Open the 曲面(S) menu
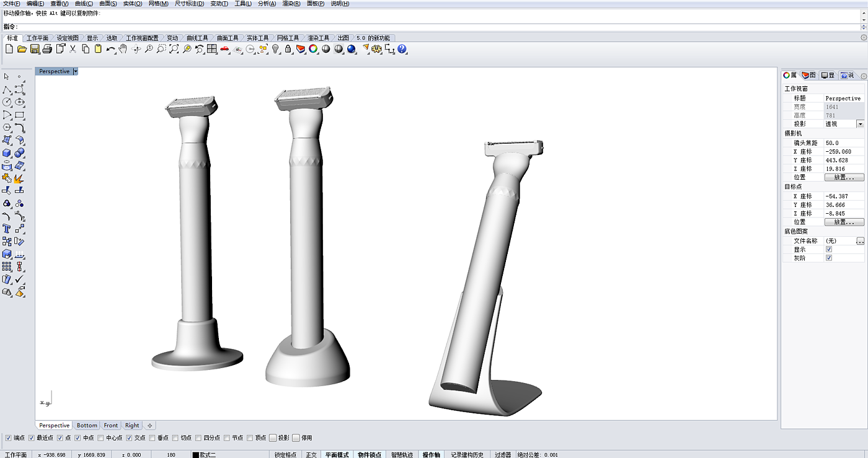 tap(108, 4)
